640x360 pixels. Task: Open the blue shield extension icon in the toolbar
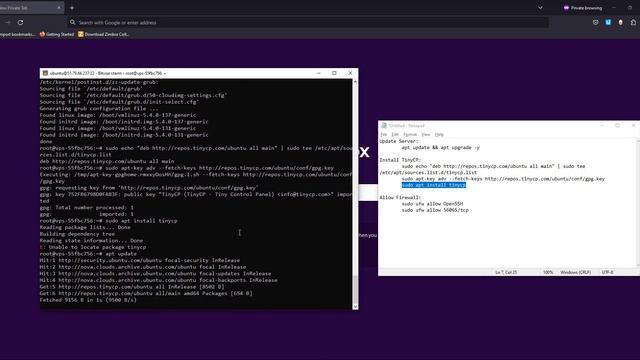point(608,22)
